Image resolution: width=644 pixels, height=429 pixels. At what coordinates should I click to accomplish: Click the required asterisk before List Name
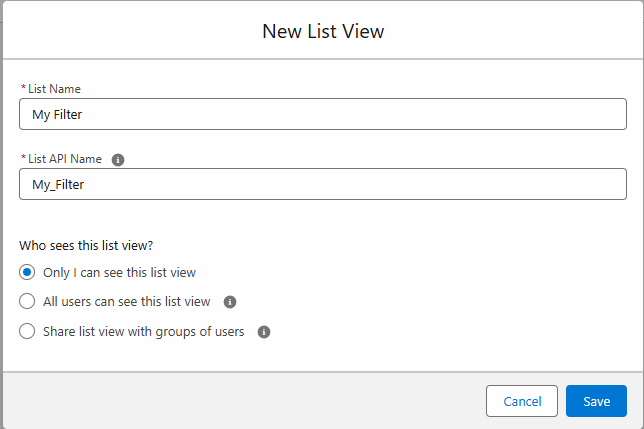(x=23, y=89)
